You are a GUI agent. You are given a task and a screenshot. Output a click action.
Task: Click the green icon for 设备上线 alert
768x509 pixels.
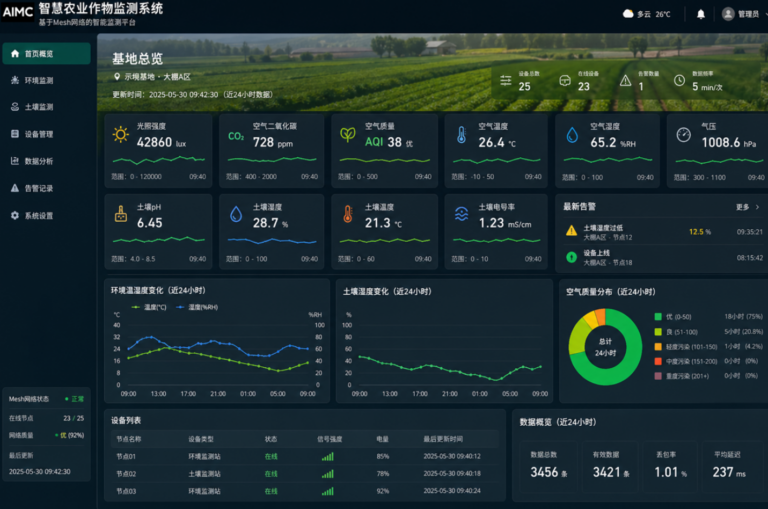point(572,257)
